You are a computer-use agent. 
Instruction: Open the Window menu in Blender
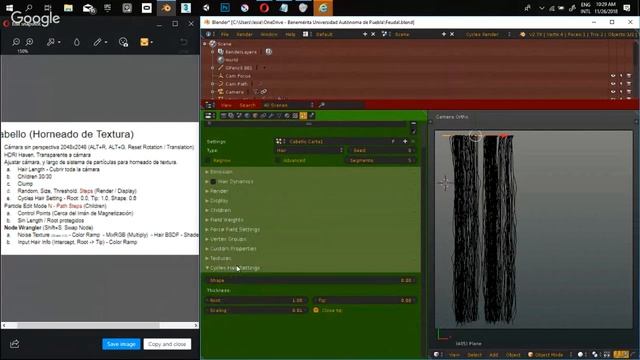pos(269,34)
